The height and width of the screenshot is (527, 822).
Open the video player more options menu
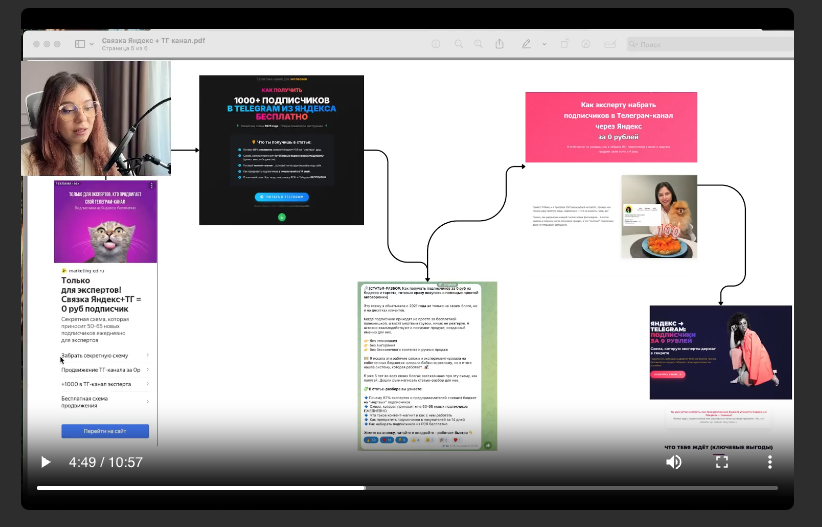(x=770, y=462)
